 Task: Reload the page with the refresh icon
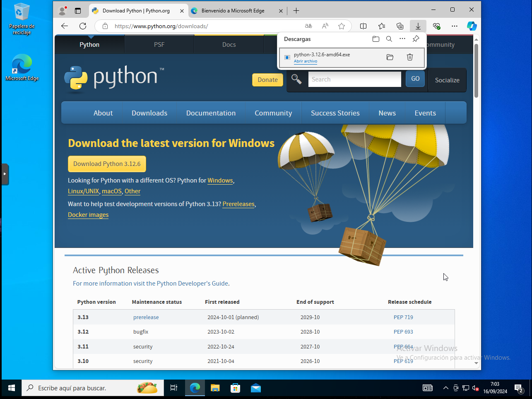tap(83, 26)
